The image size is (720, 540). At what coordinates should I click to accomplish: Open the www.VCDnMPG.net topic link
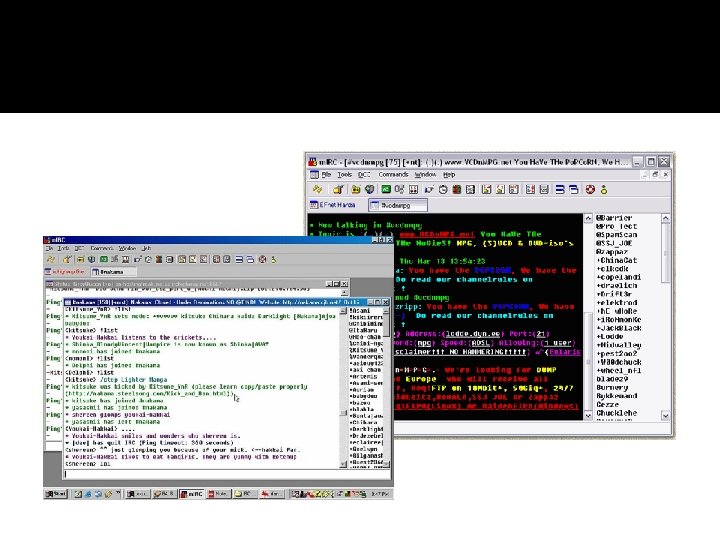[436, 234]
